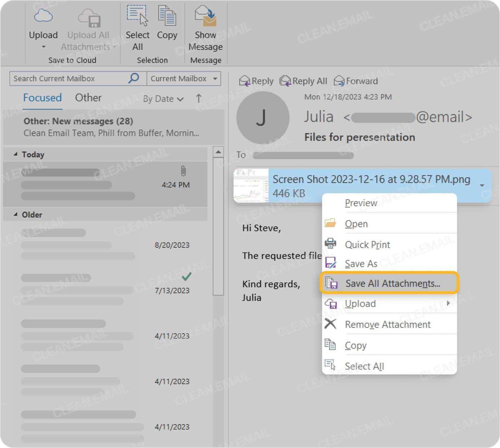500x448 pixels.
Task: Switch to the Other inbox tab
Action: 88,98
